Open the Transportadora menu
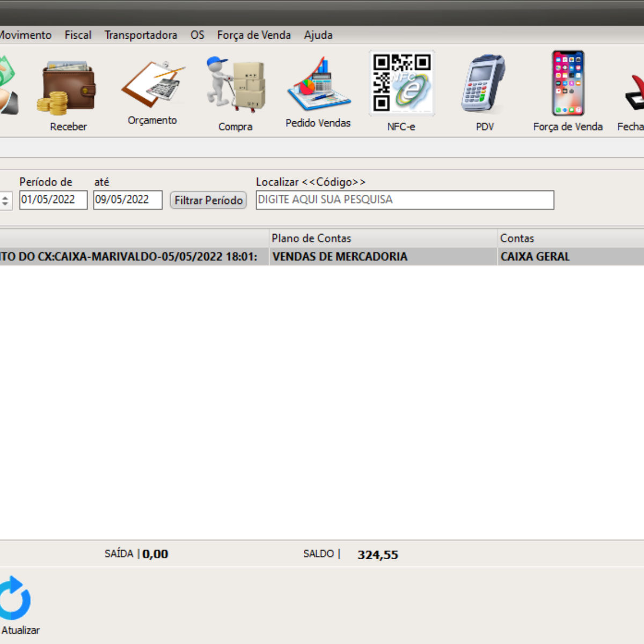The image size is (644, 644). tap(141, 35)
